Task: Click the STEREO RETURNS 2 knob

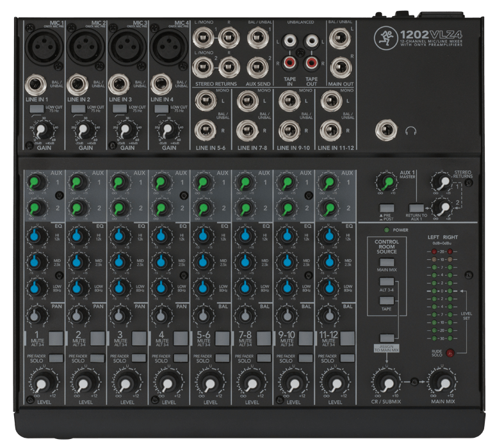Action: [x=442, y=207]
